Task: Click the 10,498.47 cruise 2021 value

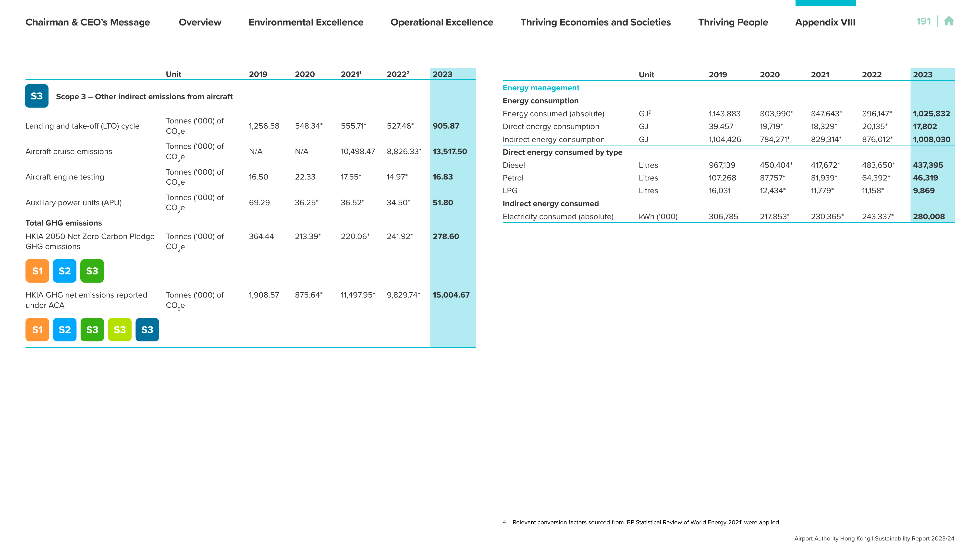Action: click(358, 151)
